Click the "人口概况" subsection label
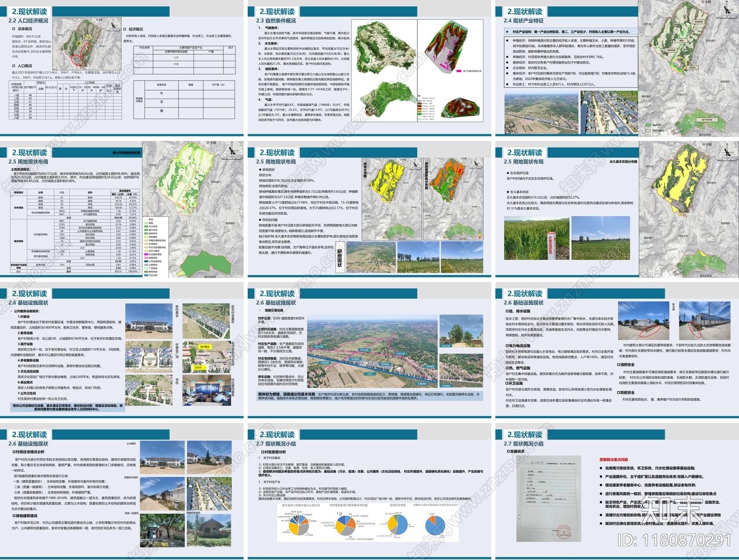This screenshot has height=560, width=739. pos(24,66)
